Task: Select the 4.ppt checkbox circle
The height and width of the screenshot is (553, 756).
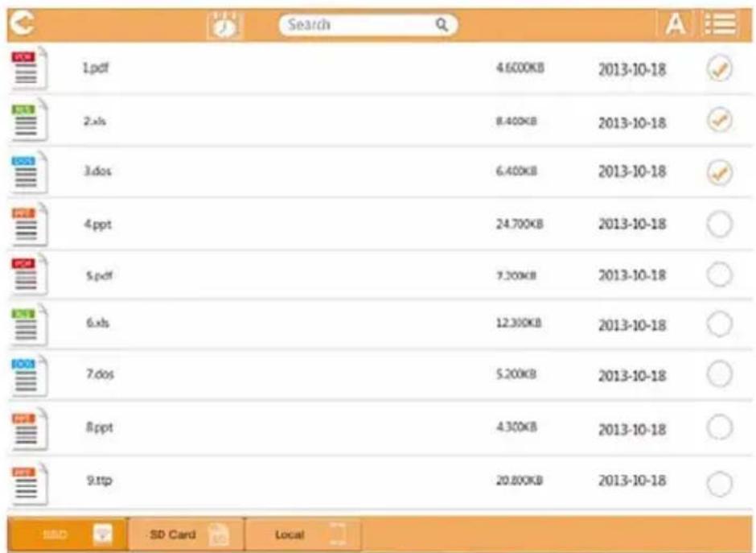Action: pos(719,225)
